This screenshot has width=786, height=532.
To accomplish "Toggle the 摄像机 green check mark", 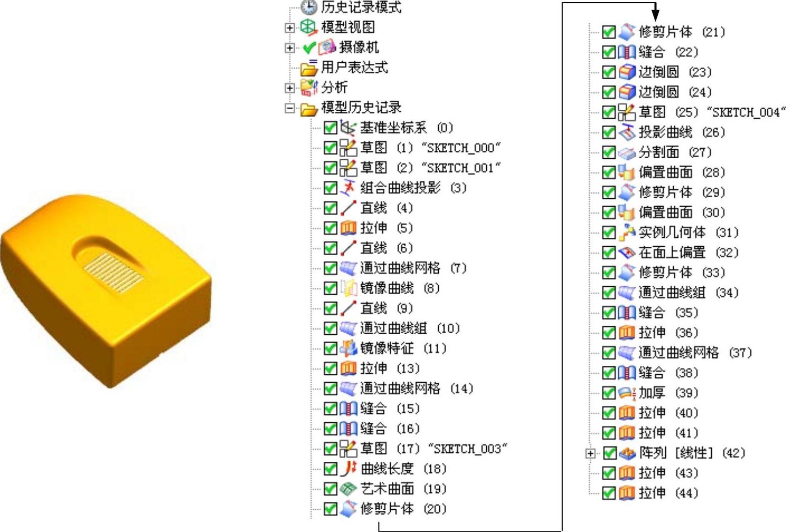I will (x=309, y=47).
